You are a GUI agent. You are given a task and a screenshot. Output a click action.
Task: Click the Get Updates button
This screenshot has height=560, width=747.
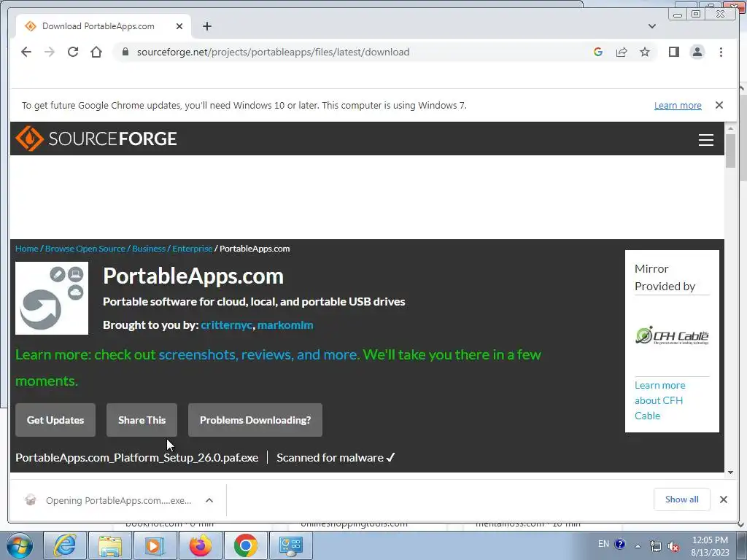[x=55, y=420]
